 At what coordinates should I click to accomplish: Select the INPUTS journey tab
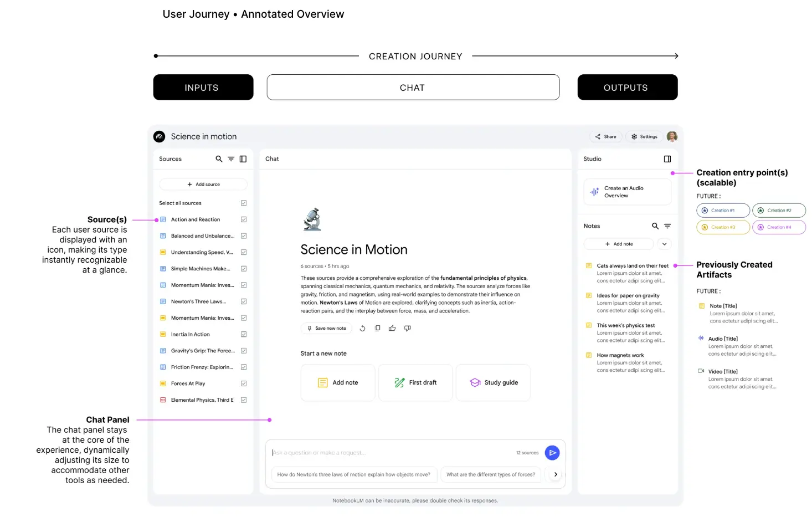[x=203, y=88]
